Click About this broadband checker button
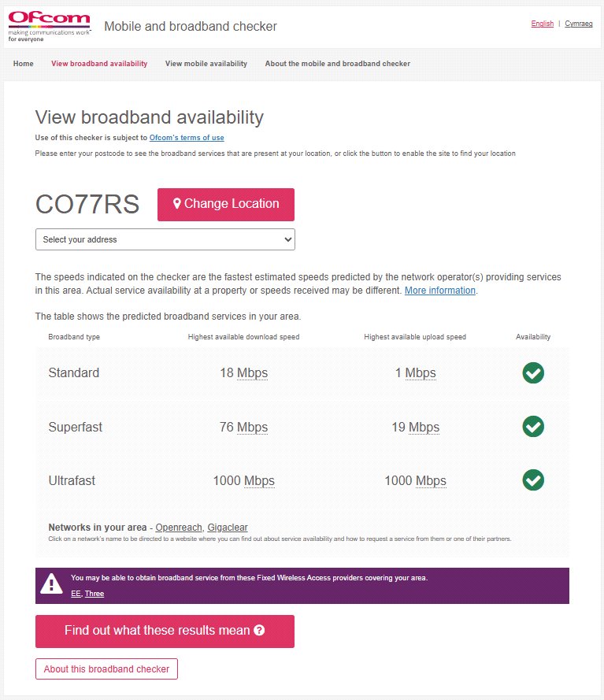Screen dimensions: 604x700 tap(106, 669)
